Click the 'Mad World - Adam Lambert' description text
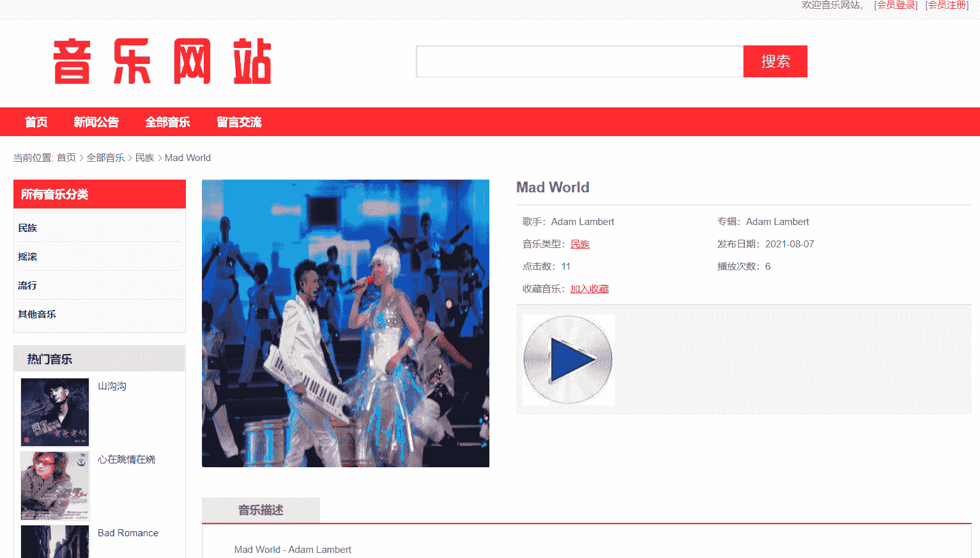 point(293,550)
